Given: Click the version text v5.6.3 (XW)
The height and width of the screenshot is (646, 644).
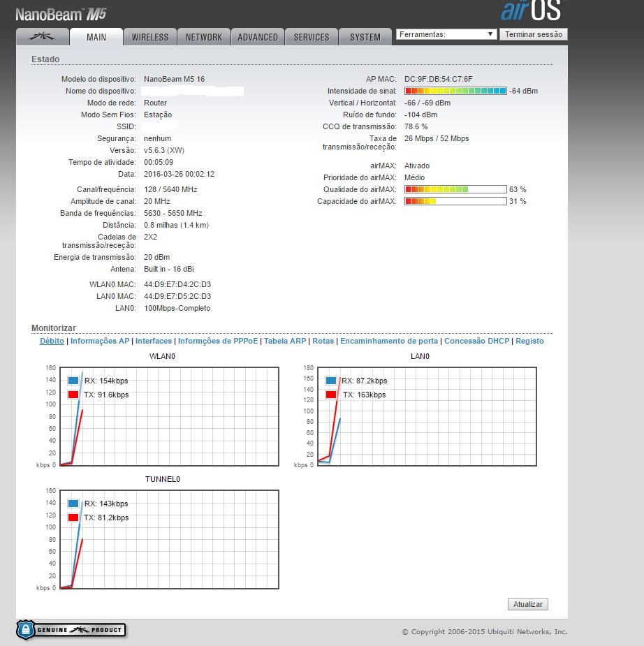Looking at the screenshot, I should [164, 150].
